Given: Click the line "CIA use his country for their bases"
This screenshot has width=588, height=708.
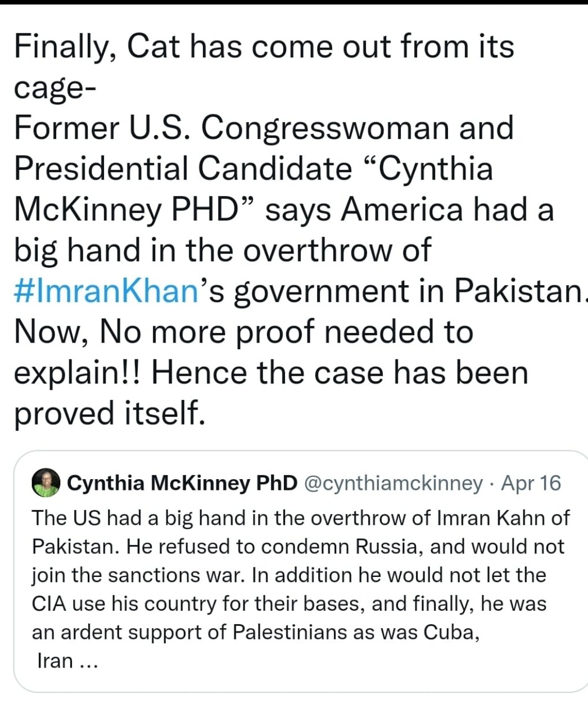Looking at the screenshot, I should pyautogui.click(x=289, y=603).
